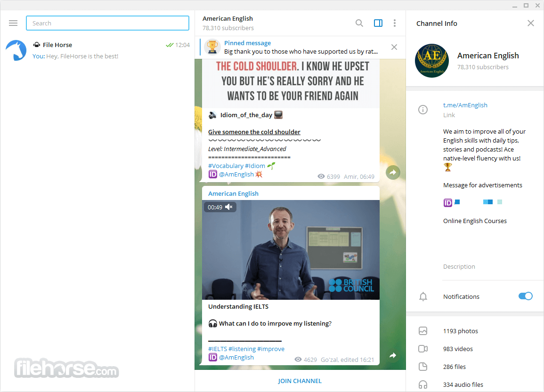Maximize the Telegram window

pyautogui.click(x=526, y=6)
